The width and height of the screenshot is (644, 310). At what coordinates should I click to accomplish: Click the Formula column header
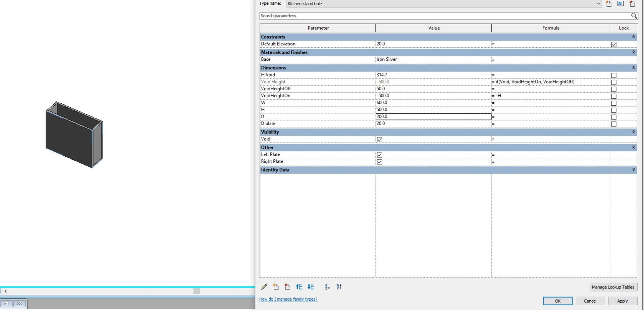pyautogui.click(x=551, y=28)
